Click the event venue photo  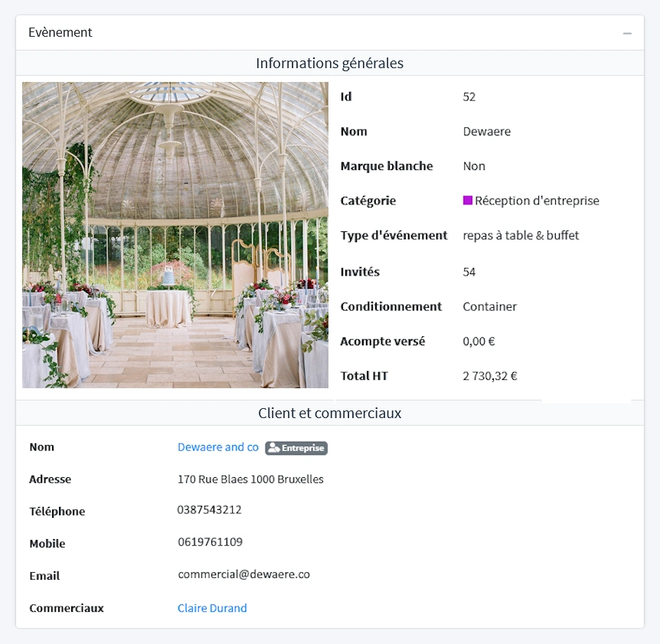click(175, 235)
